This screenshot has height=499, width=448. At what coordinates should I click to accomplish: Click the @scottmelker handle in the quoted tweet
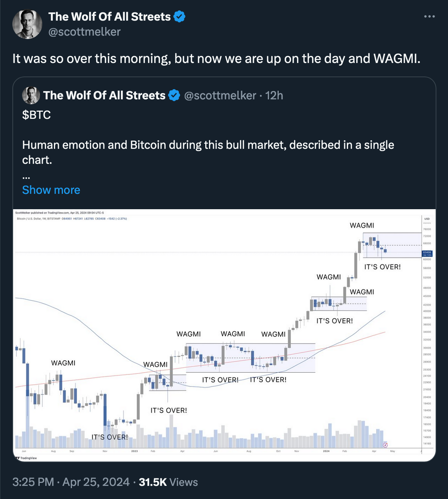[x=220, y=95]
